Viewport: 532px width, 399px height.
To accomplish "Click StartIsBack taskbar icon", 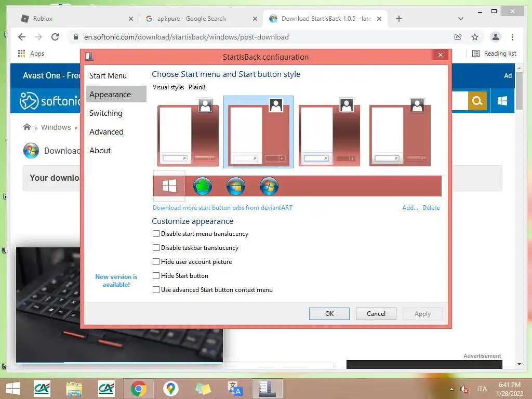I will [268, 389].
